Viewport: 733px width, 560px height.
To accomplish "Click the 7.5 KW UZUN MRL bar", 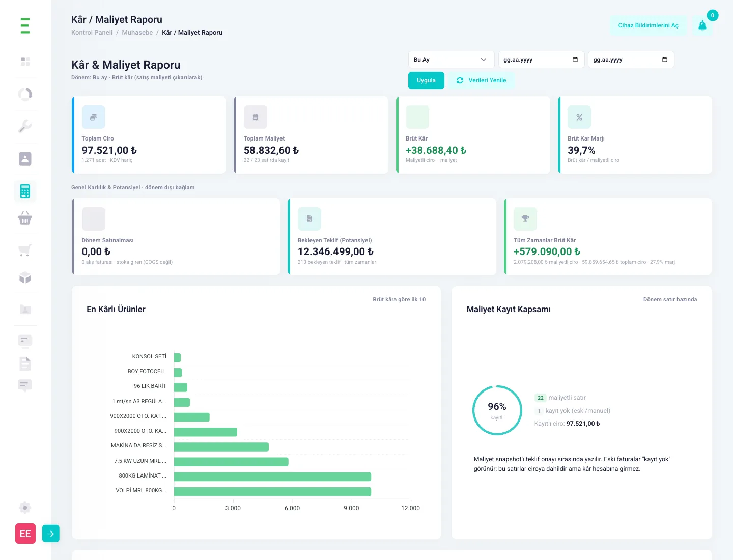I will coord(231,462).
